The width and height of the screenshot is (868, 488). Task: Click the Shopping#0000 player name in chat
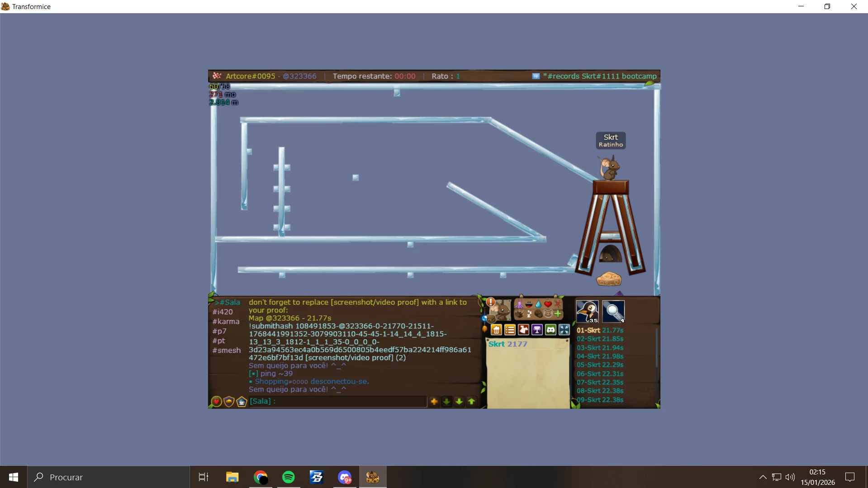281,381
